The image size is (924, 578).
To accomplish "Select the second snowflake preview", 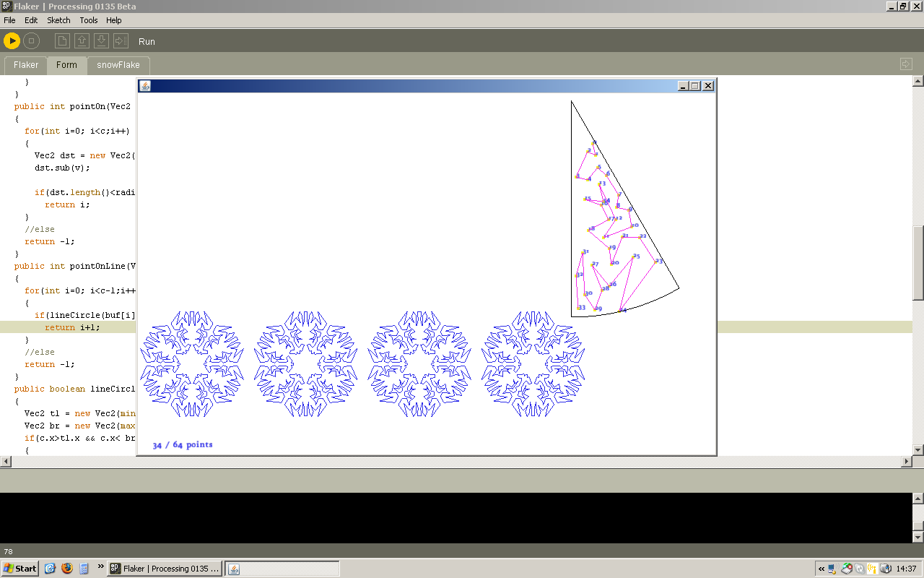I will click(306, 364).
